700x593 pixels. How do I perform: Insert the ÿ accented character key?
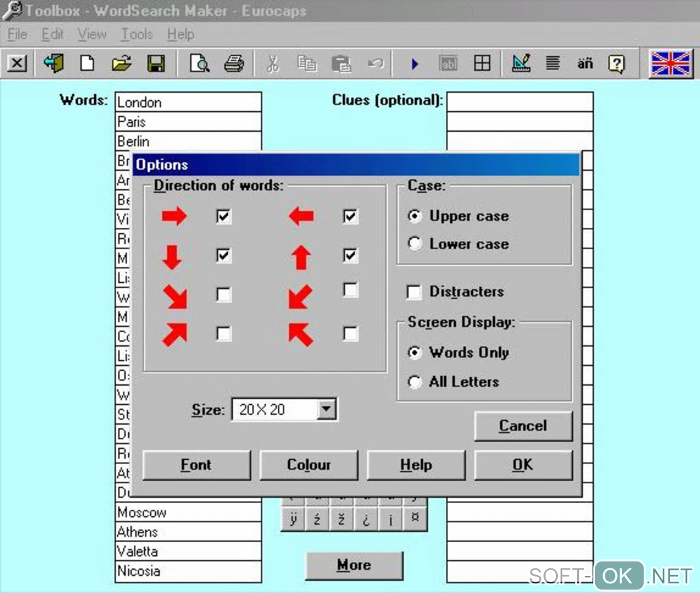coord(293,519)
